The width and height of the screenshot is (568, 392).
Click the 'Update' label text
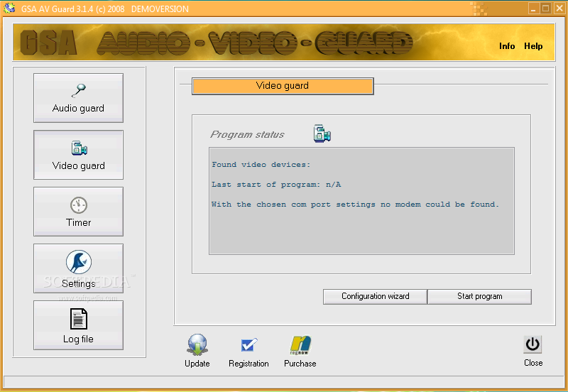click(x=197, y=364)
